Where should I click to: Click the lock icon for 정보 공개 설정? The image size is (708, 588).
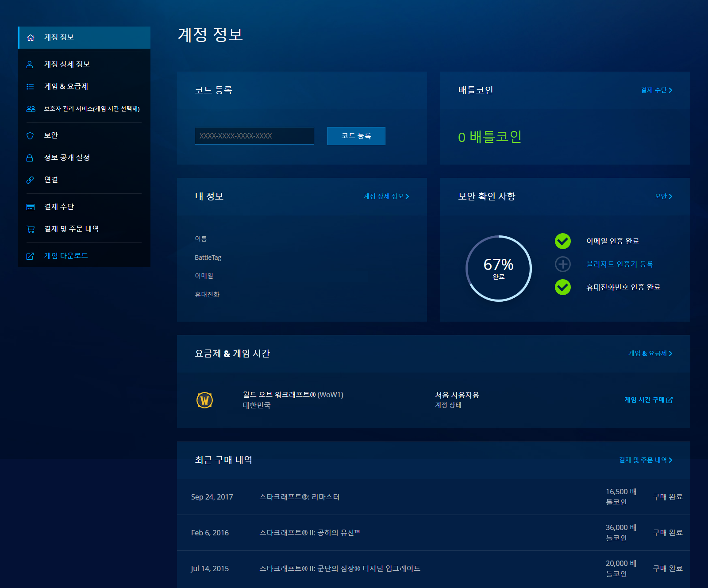click(30, 158)
